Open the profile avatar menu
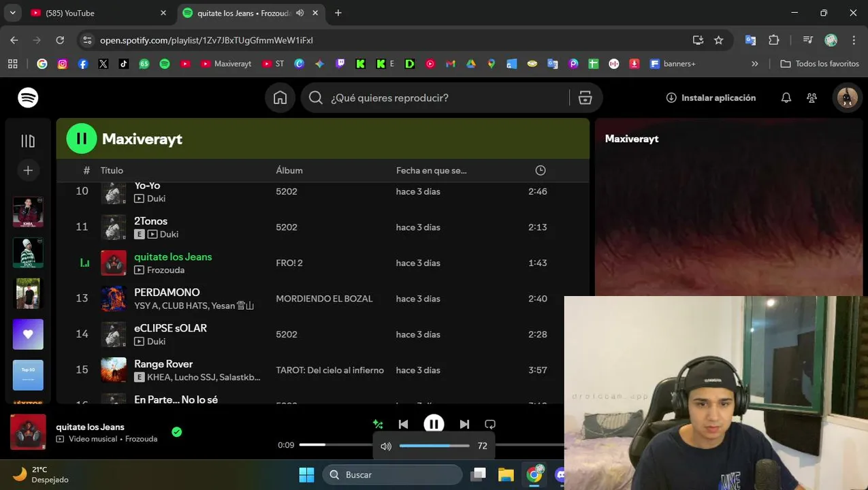The height and width of the screenshot is (490, 868). 847,98
